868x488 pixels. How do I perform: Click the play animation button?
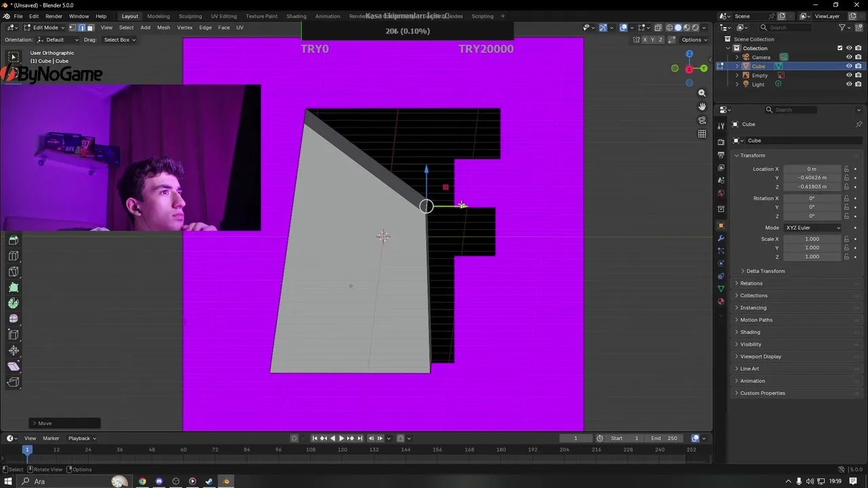pos(341,438)
